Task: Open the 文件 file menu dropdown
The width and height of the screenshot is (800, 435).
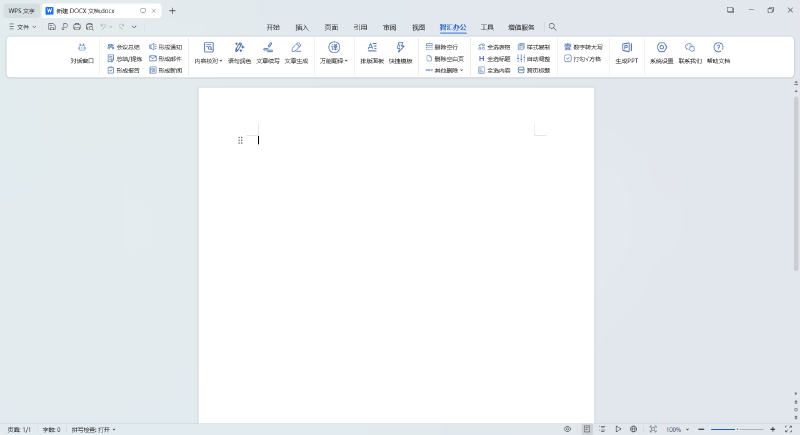Action: coord(22,27)
